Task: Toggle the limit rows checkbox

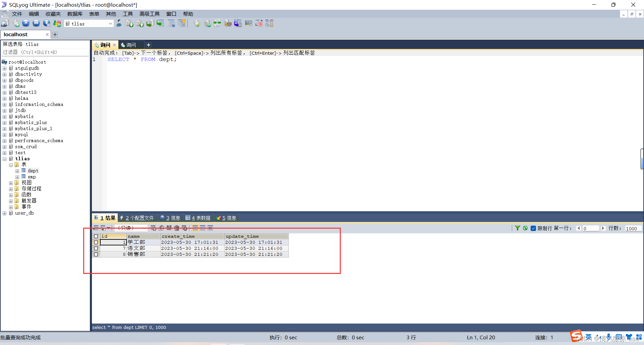Action: [x=533, y=228]
